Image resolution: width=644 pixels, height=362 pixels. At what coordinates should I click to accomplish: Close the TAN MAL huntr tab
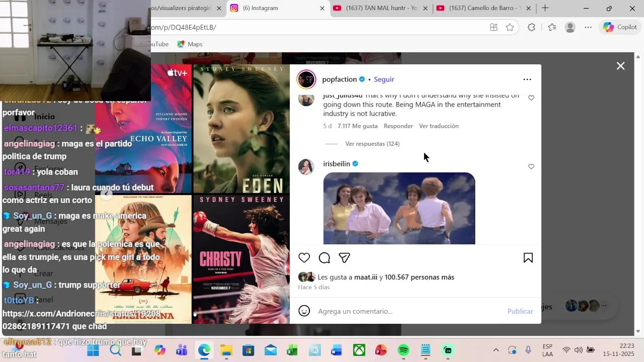pos(426,8)
